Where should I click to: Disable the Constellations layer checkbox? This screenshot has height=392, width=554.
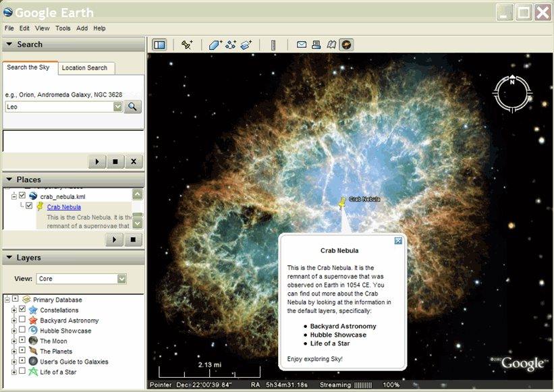(x=22, y=310)
